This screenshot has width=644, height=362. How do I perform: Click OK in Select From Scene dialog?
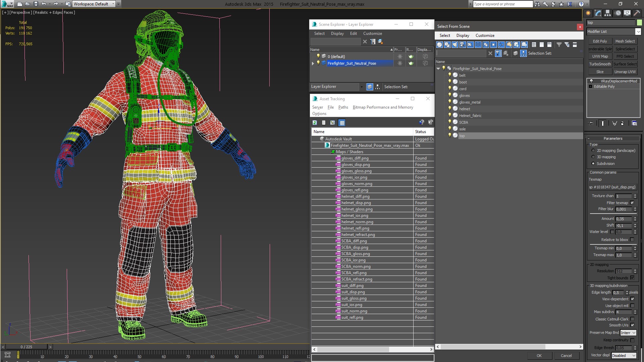click(x=539, y=356)
